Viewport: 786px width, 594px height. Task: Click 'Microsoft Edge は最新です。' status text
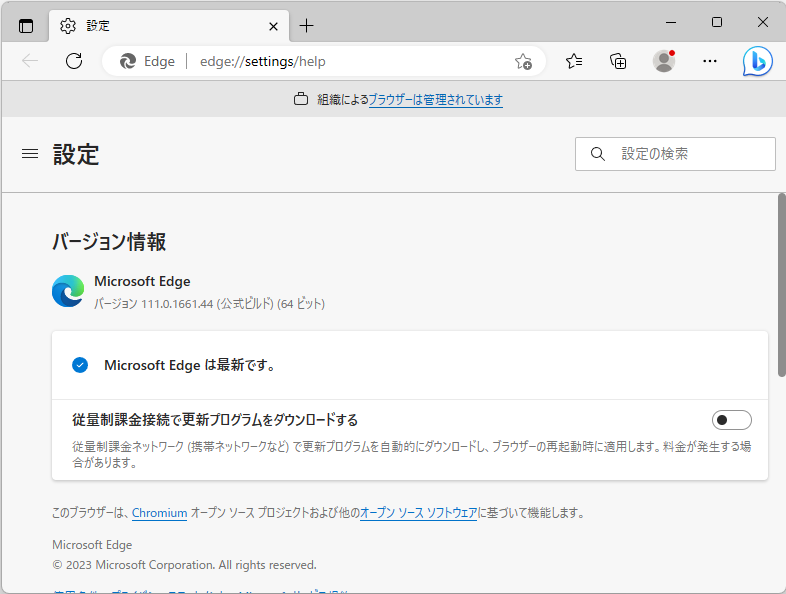[x=190, y=365]
